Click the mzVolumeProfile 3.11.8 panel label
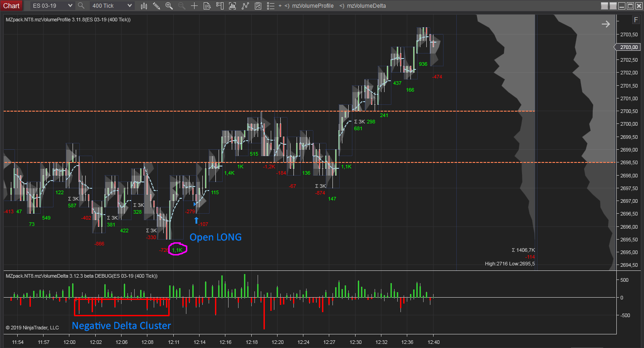 [x=68, y=20]
